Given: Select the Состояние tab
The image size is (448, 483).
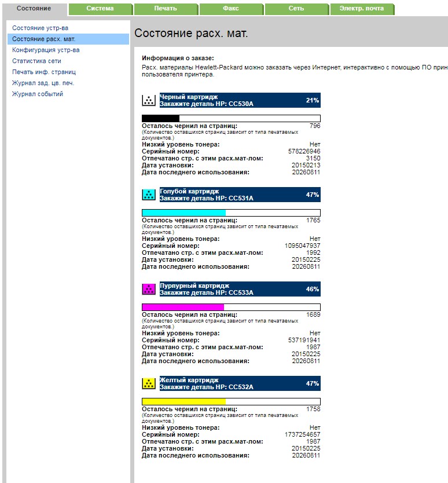Looking at the screenshot, I should (x=34, y=9).
